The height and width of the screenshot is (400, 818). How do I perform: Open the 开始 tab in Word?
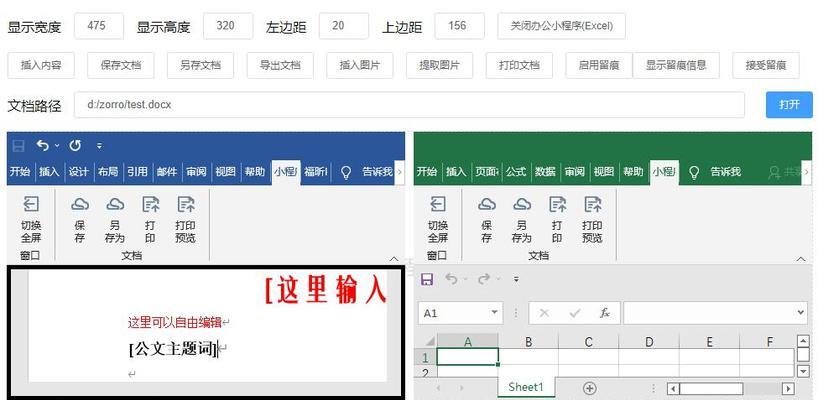coord(20,172)
